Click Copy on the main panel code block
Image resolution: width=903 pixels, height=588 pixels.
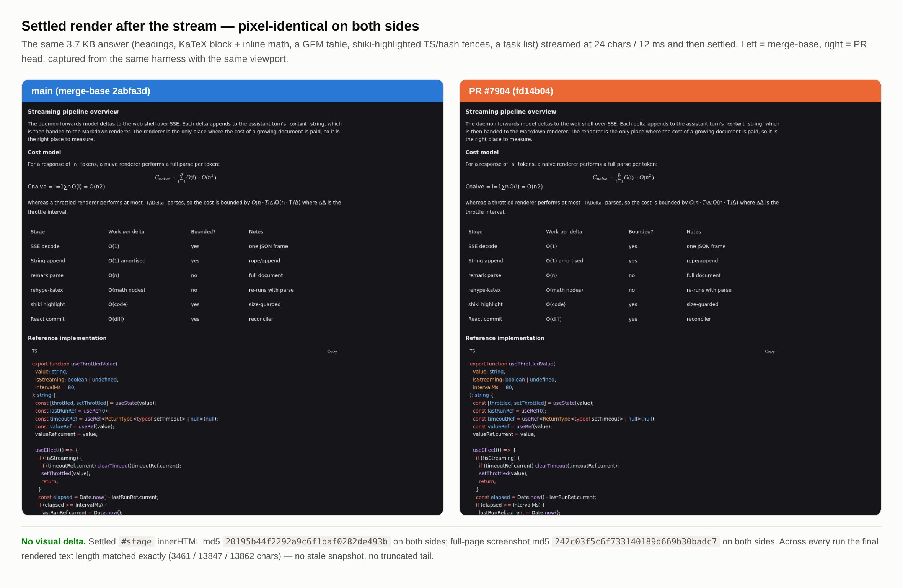pos(332,351)
